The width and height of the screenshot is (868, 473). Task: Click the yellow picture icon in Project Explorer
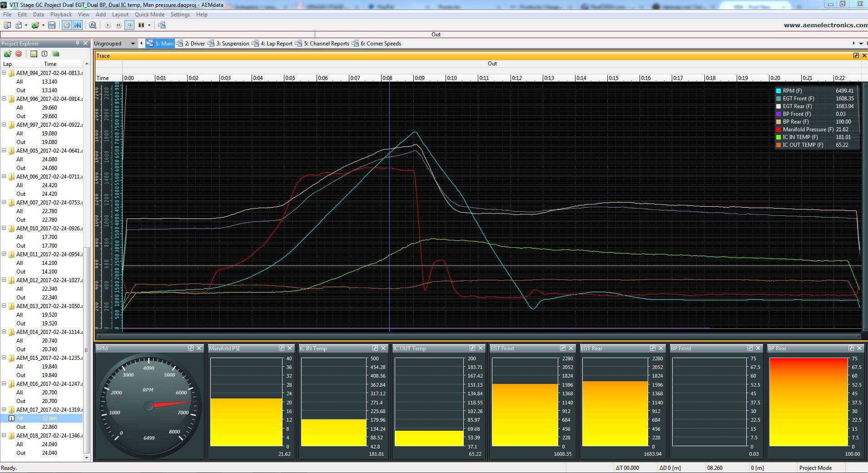pyautogui.click(x=34, y=54)
